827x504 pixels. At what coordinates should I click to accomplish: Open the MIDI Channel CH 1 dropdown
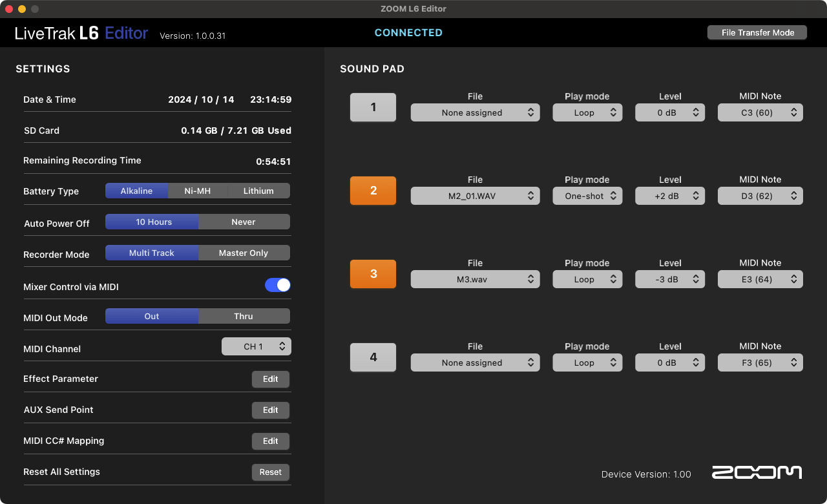pyautogui.click(x=256, y=346)
